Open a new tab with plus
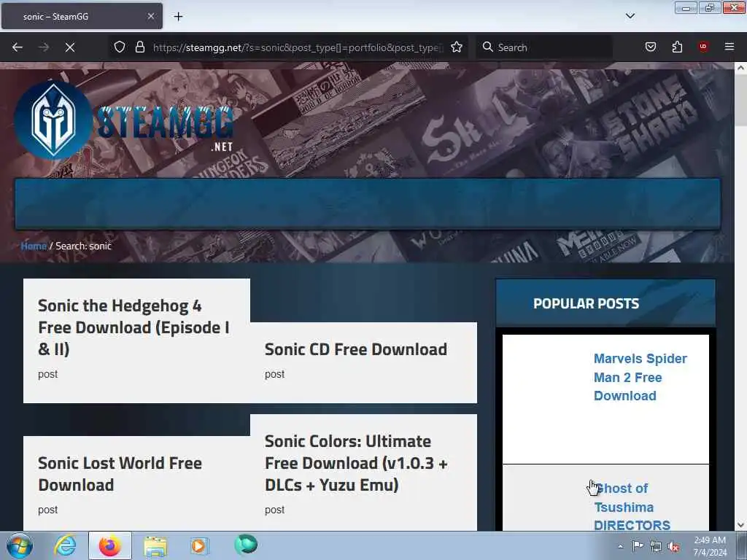 click(178, 17)
